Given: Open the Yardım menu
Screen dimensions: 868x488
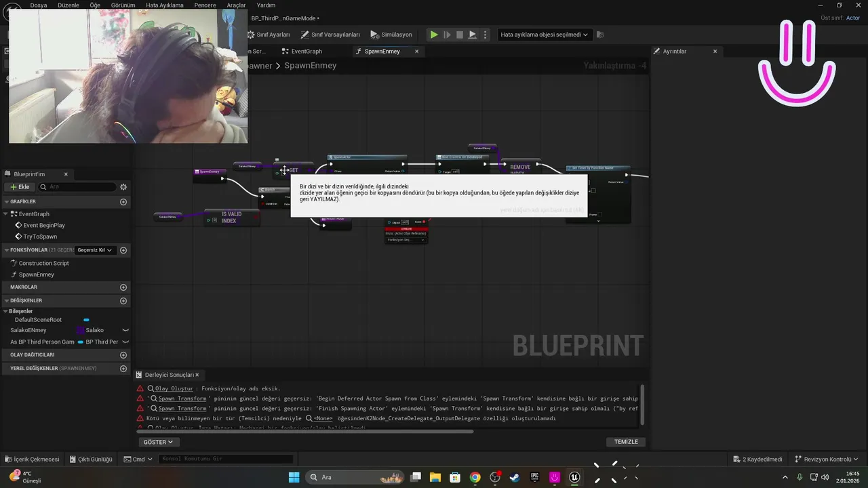Looking at the screenshot, I should coord(266,5).
